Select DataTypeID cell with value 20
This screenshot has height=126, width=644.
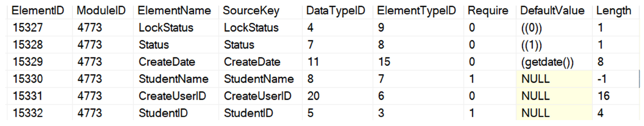313,96
